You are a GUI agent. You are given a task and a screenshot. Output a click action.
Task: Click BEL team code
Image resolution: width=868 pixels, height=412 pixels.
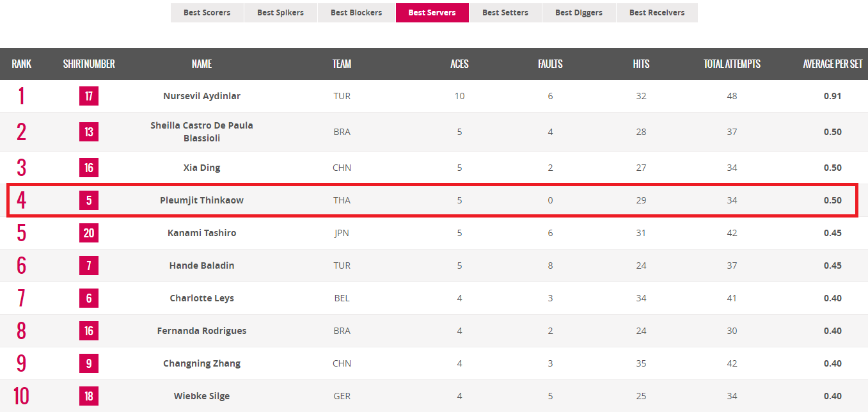[x=342, y=298]
